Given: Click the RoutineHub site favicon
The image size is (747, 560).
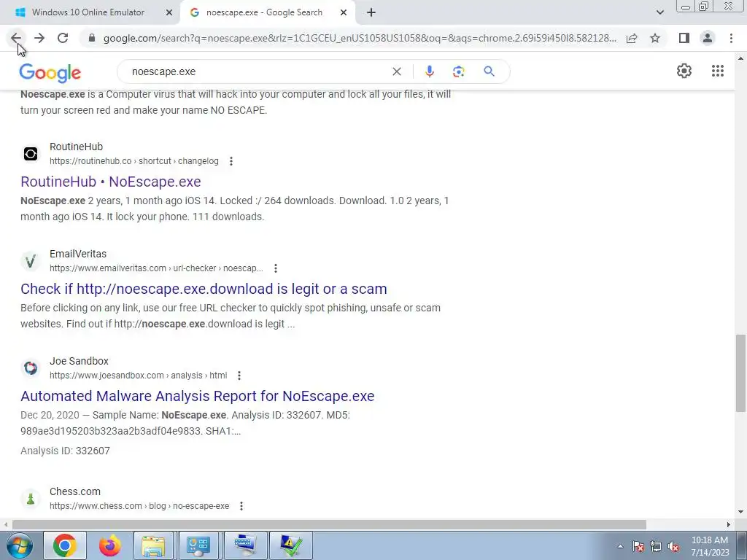Looking at the screenshot, I should (x=31, y=154).
